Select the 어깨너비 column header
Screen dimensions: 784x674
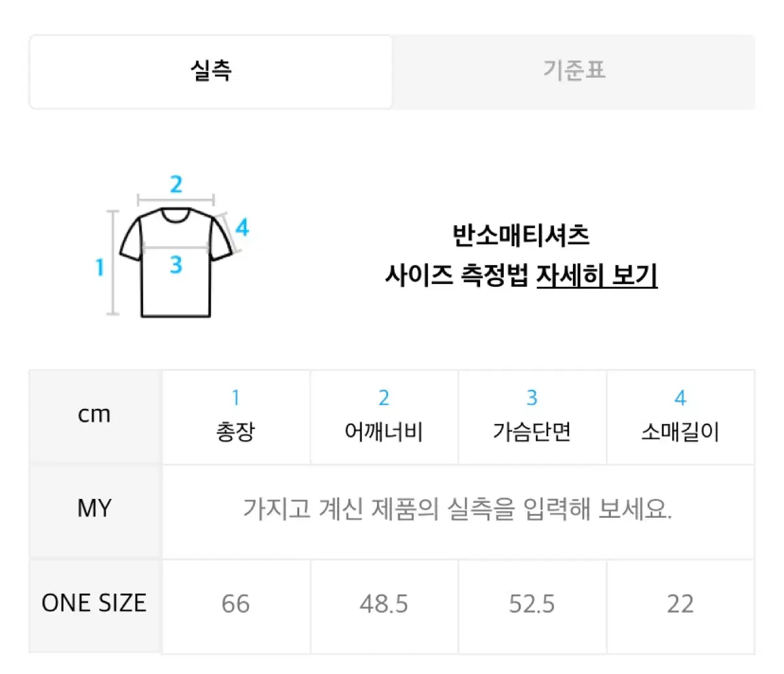coord(384,417)
